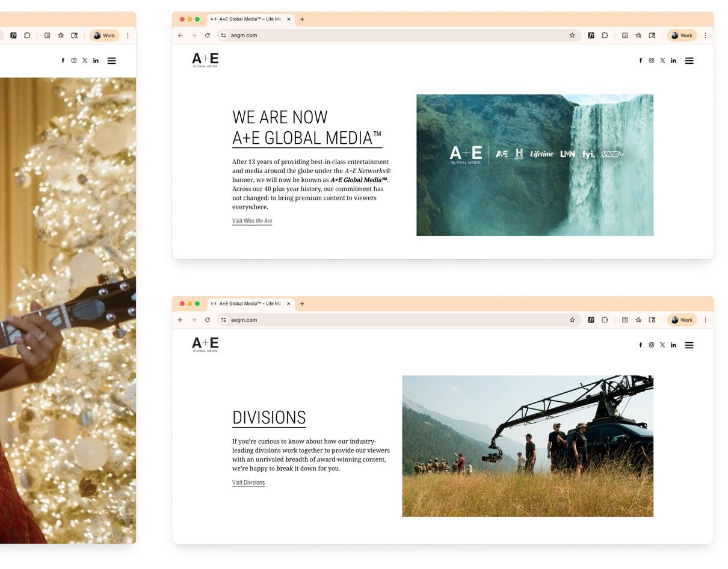
Task: Click Facebook icon in the Divisions window
Action: 640,345
